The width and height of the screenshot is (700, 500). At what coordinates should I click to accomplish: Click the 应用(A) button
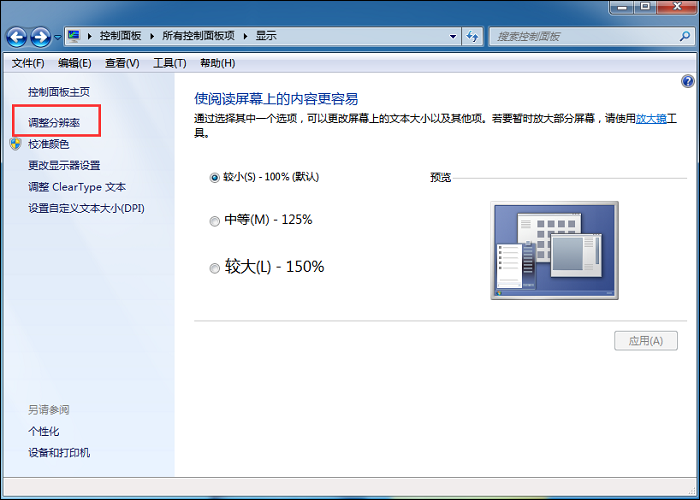pos(646,341)
